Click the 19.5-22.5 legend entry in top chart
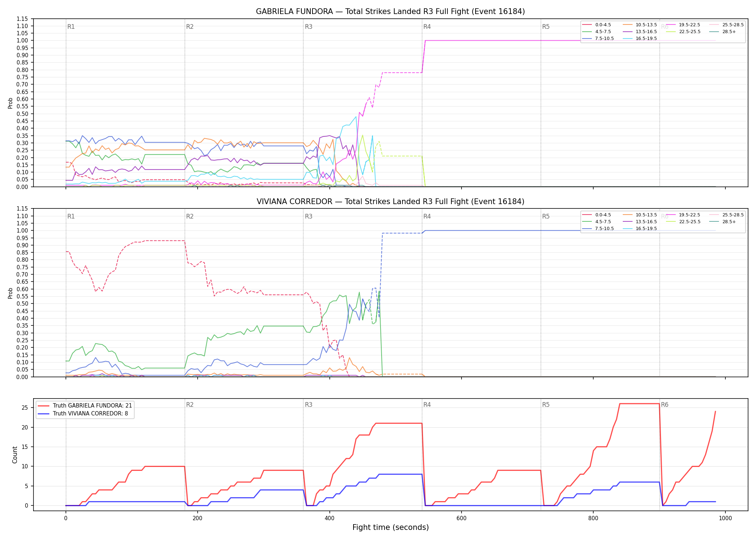The height and width of the screenshot is (540, 756). (683, 25)
